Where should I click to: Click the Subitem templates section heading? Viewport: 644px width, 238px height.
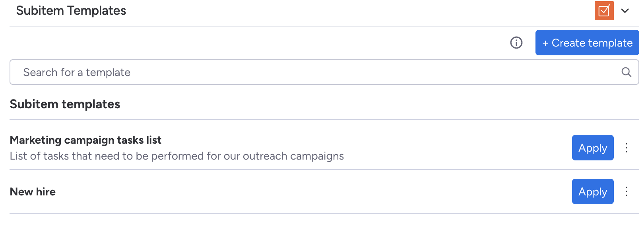tap(65, 104)
